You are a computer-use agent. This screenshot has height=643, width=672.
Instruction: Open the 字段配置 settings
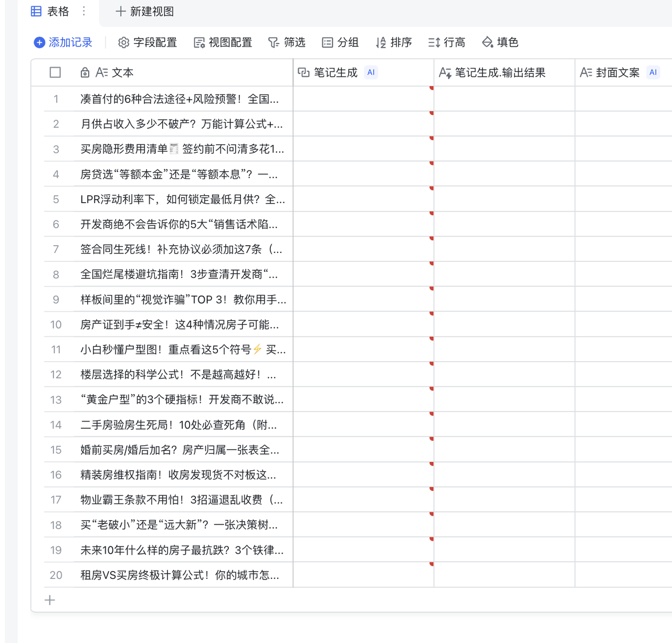pos(148,43)
